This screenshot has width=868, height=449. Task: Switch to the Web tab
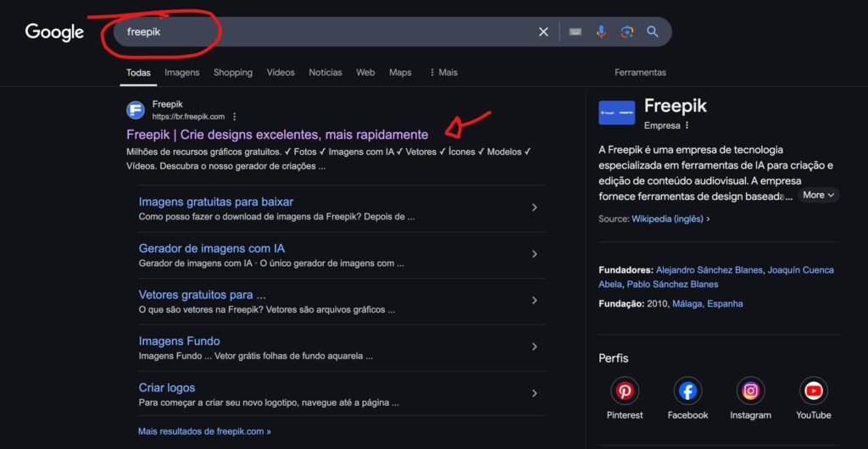365,73
